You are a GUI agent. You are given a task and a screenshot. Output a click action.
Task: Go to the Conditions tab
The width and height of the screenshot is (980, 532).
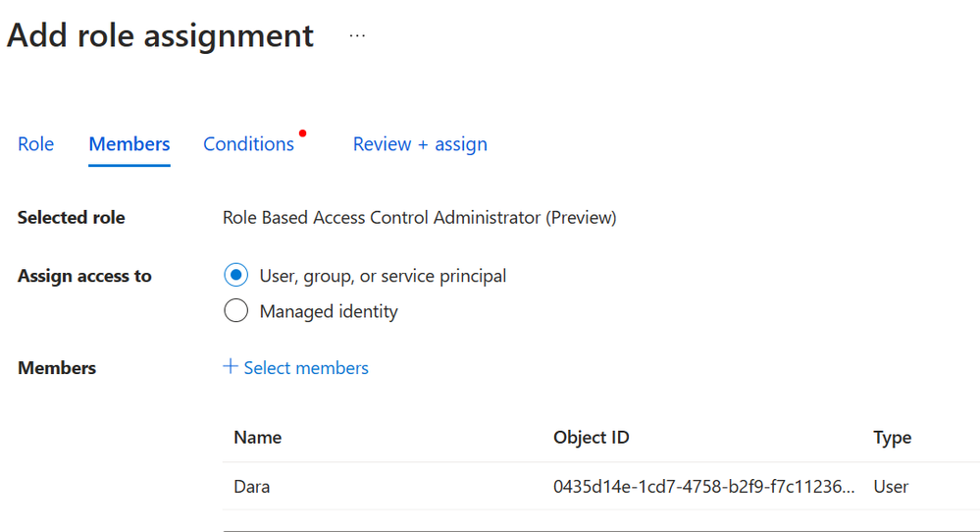coord(248,144)
